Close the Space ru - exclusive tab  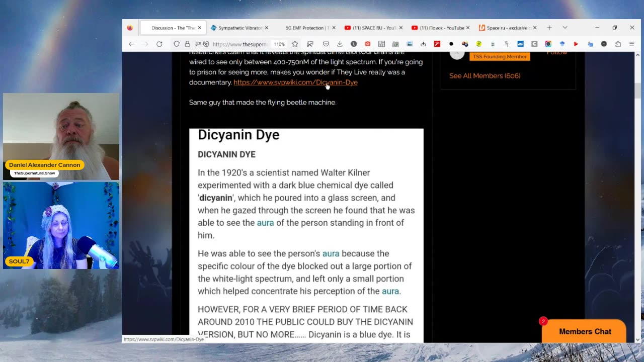535,28
